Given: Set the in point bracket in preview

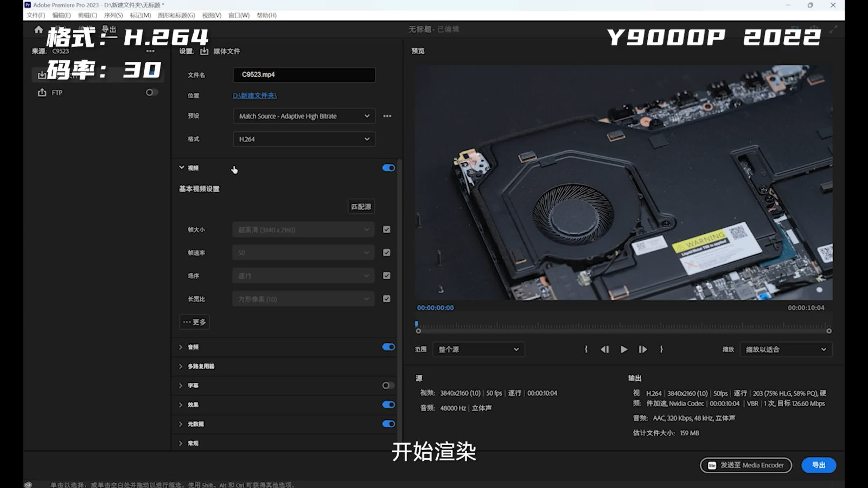Looking at the screenshot, I should 586,350.
